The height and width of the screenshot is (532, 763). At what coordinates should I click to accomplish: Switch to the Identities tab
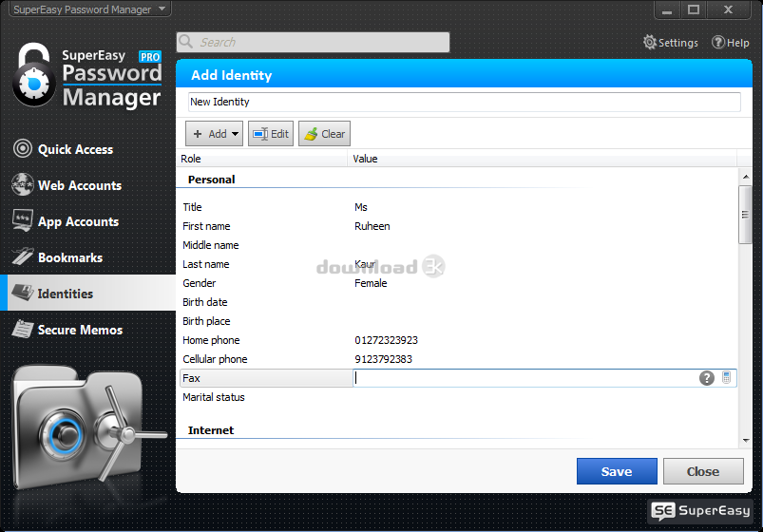65,294
